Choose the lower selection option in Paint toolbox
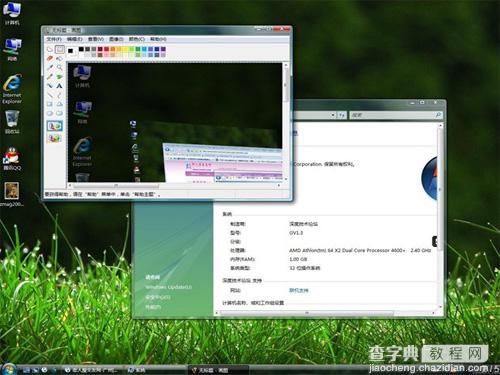 55,138
